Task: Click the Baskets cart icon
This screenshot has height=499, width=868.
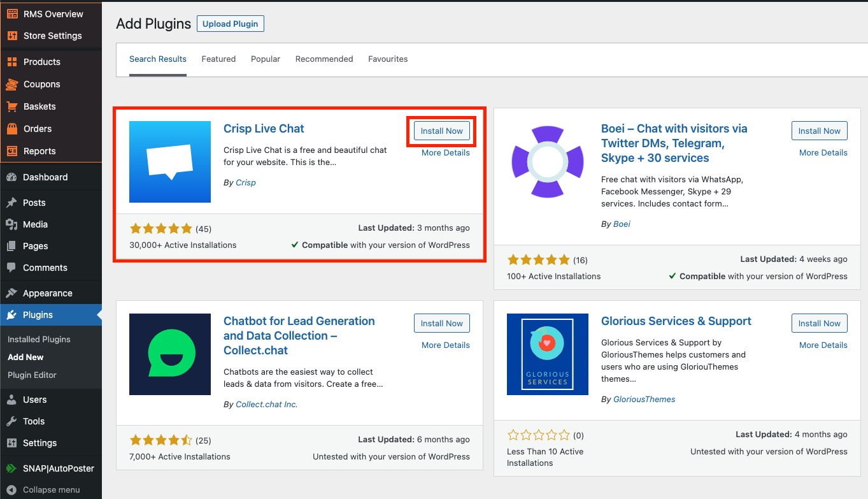Action: [x=11, y=106]
